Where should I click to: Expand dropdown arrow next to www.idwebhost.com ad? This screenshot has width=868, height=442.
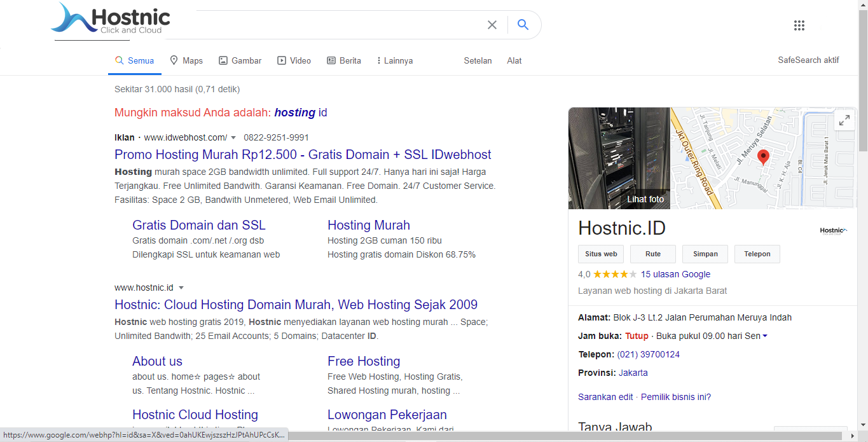tap(233, 138)
